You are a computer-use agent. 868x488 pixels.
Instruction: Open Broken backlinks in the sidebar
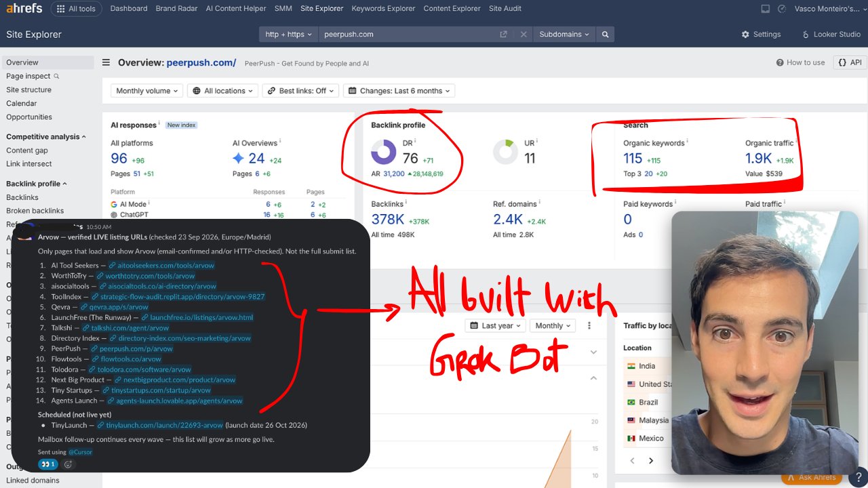pos(35,211)
